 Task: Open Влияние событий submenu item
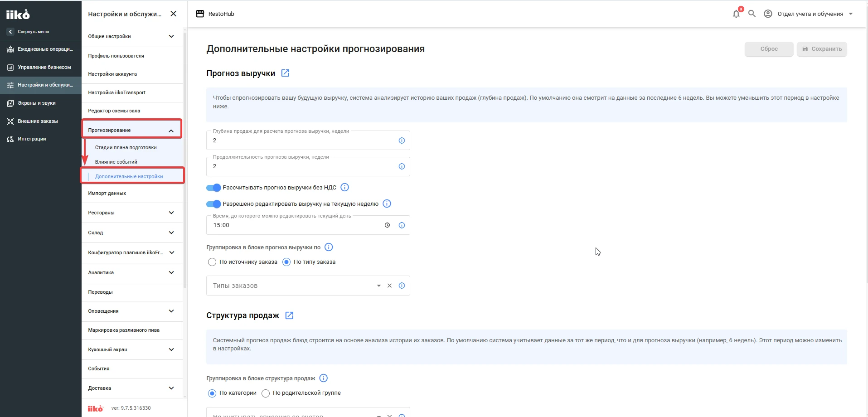[x=116, y=162]
